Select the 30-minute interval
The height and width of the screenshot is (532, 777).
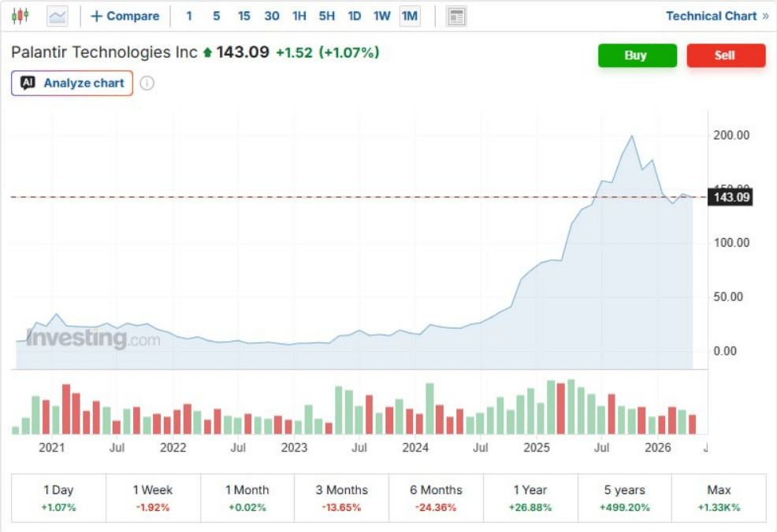(x=272, y=16)
